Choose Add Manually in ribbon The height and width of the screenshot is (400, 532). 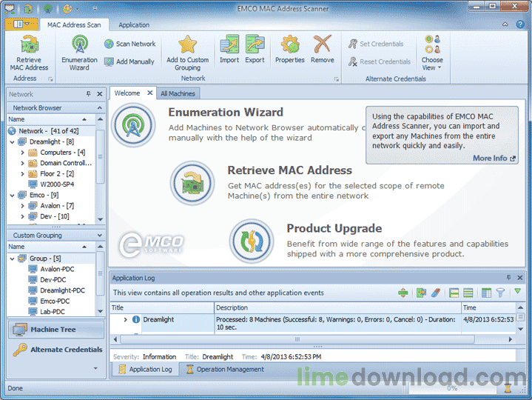pos(129,61)
